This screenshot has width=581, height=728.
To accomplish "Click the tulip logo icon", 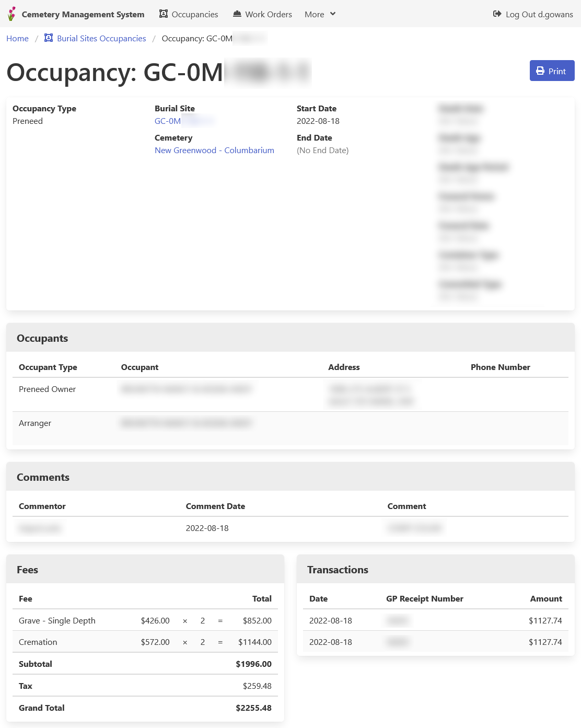I will point(11,13).
